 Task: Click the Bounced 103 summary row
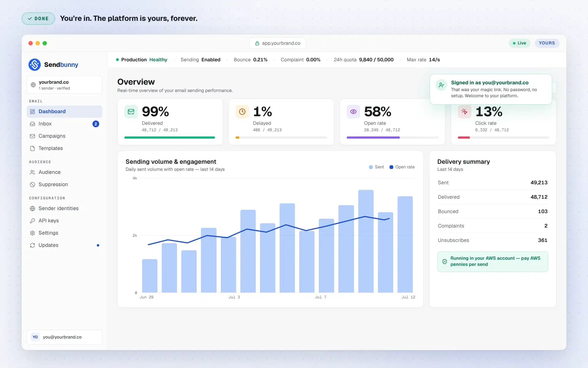[493, 212]
